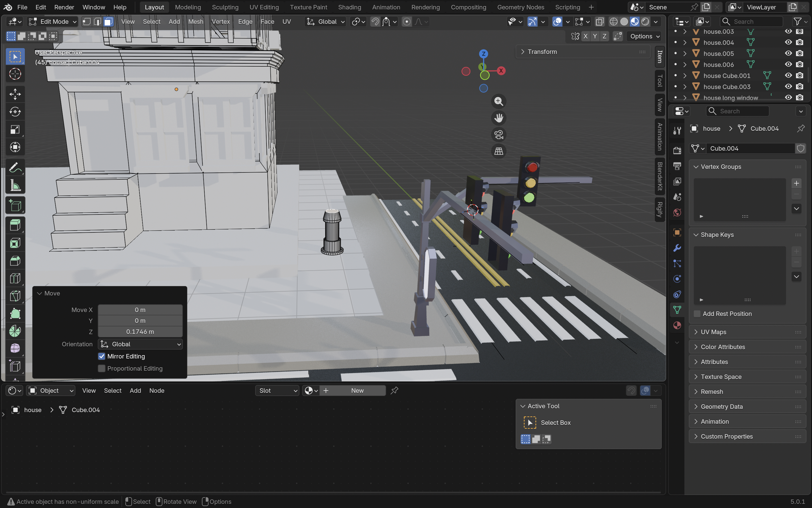This screenshot has height=508, width=812.
Task: Switch to vertex select mode
Action: tap(87, 22)
